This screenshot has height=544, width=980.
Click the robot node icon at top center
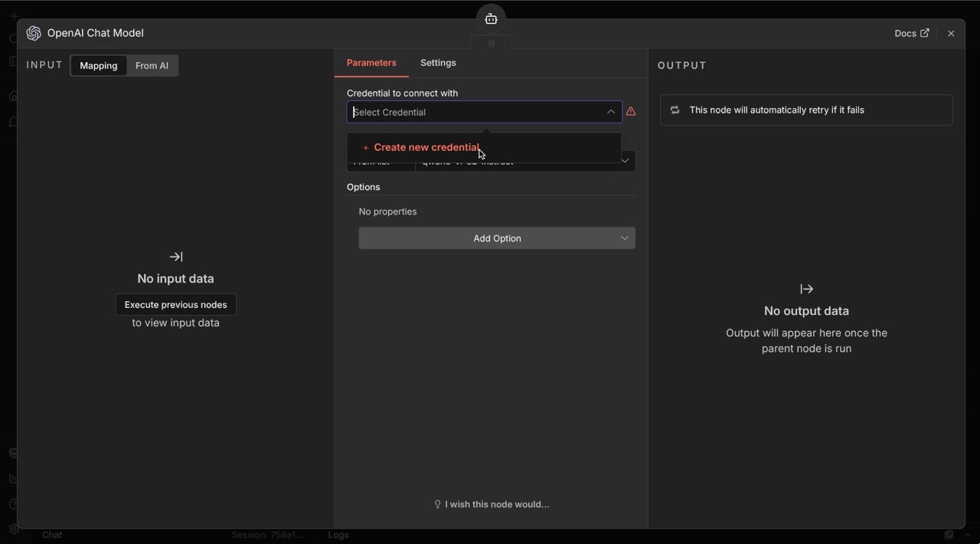491,18
